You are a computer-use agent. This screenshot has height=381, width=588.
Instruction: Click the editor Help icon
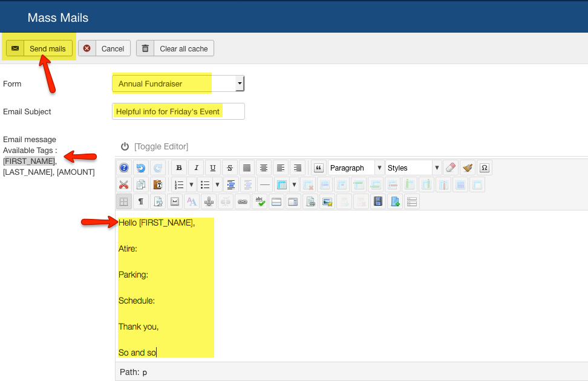pyautogui.click(x=124, y=168)
